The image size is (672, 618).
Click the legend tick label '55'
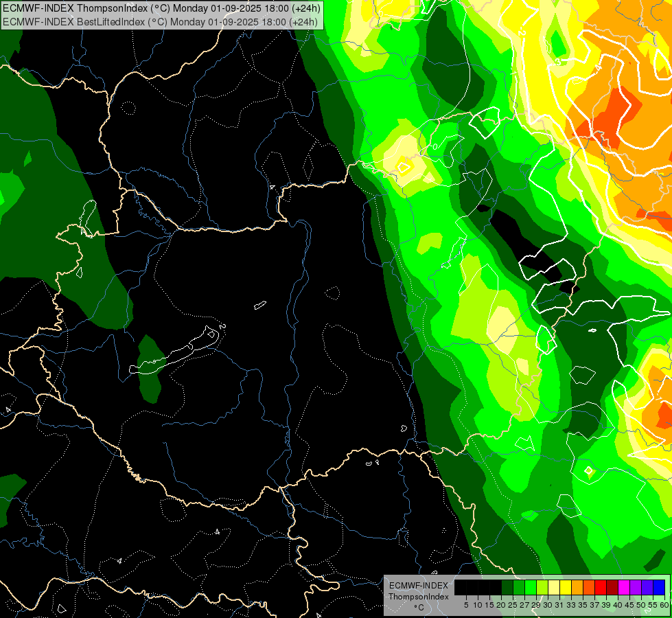(653, 605)
